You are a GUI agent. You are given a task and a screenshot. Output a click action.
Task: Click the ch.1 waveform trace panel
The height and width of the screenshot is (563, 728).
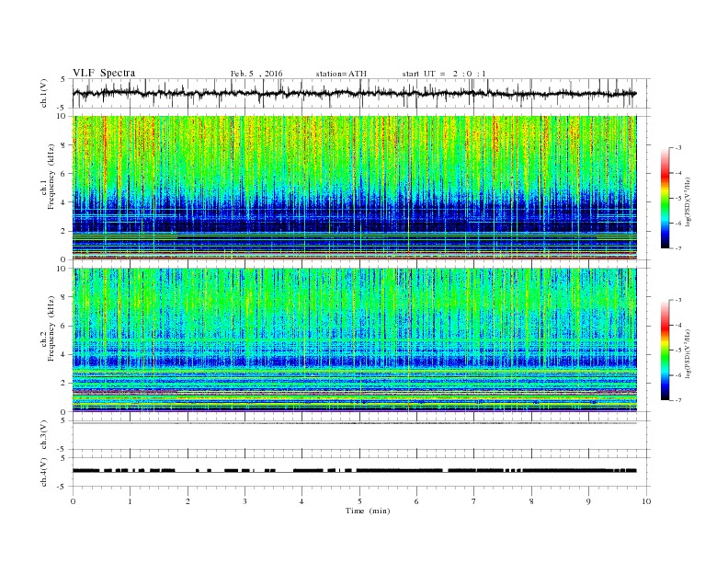click(x=360, y=93)
